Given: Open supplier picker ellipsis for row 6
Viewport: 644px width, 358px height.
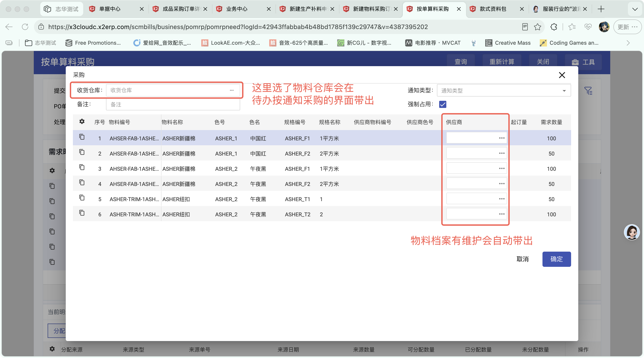Looking at the screenshot, I should click(502, 214).
